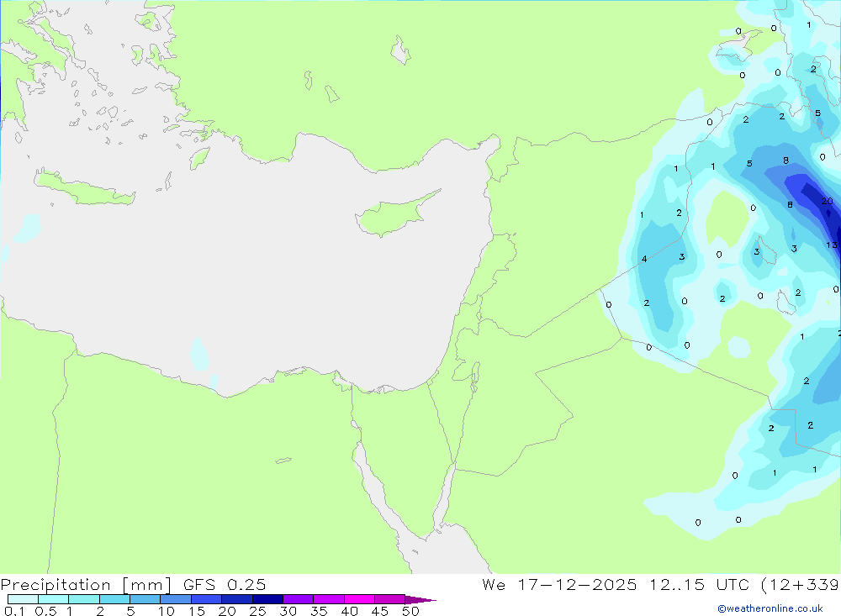Click the 'Precipitation [mm]' title text
This screenshot has height=616, width=841.
tap(86, 584)
